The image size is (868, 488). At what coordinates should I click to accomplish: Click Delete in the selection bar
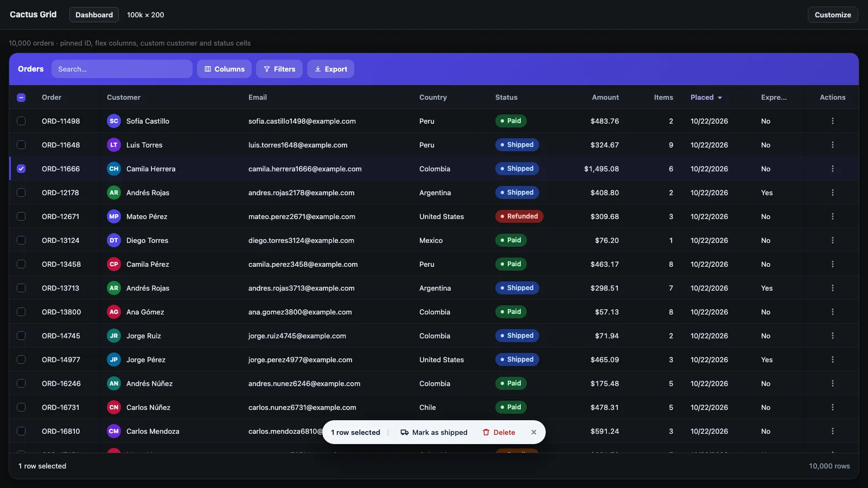click(x=499, y=432)
